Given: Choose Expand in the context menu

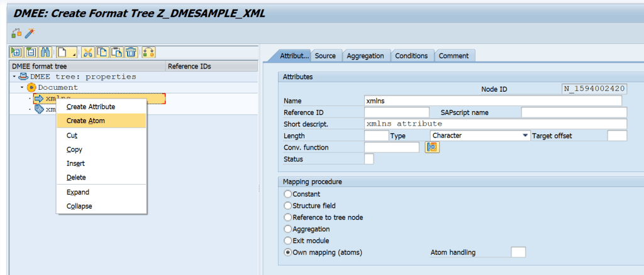Looking at the screenshot, I should (101, 192).
